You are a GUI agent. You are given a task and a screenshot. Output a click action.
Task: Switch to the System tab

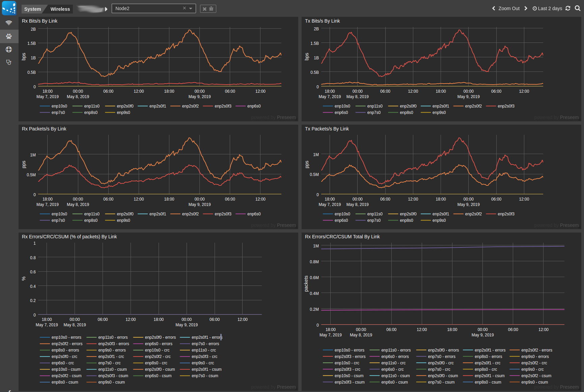32,9
